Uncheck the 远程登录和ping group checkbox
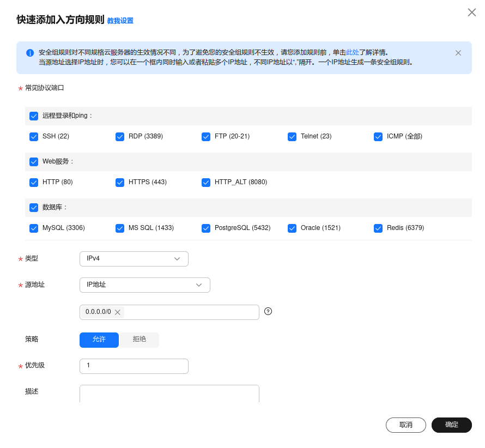485x448 pixels. click(34, 116)
